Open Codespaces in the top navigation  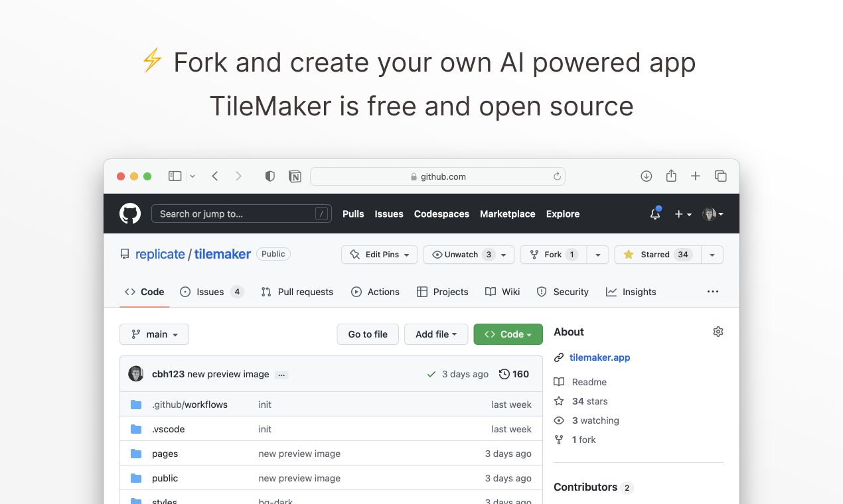[x=441, y=214]
